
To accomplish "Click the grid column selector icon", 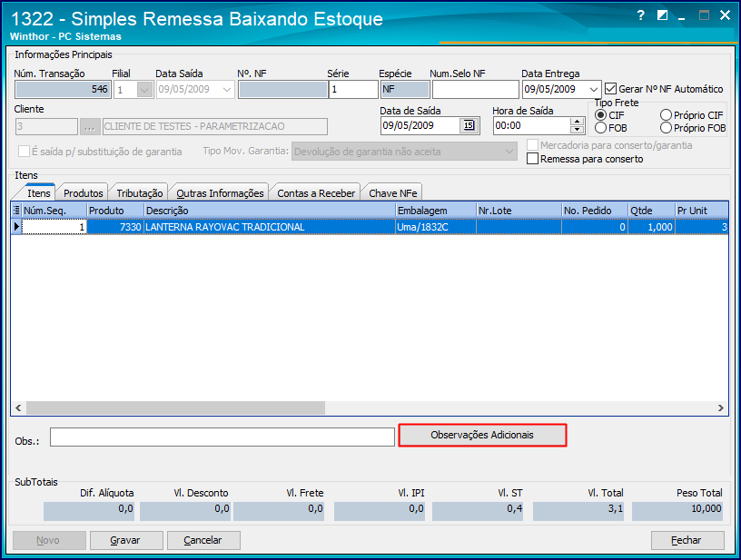I will coord(16,211).
